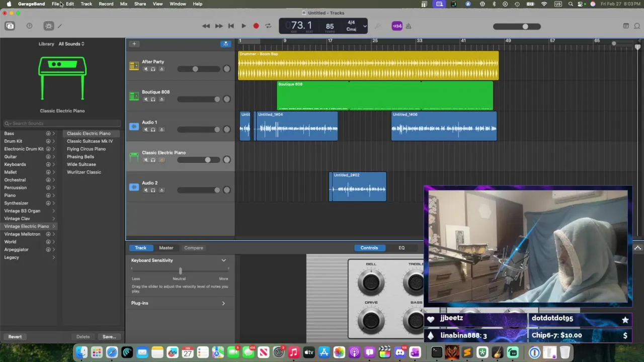
Task: Click the Audio 1 waveform track icon
Action: (134, 126)
